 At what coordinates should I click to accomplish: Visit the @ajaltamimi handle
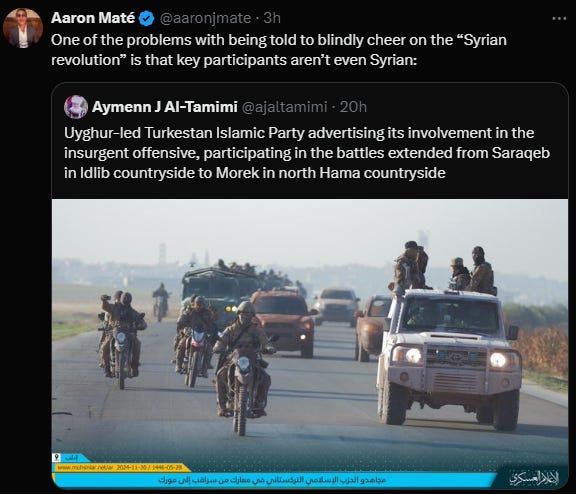[284, 107]
